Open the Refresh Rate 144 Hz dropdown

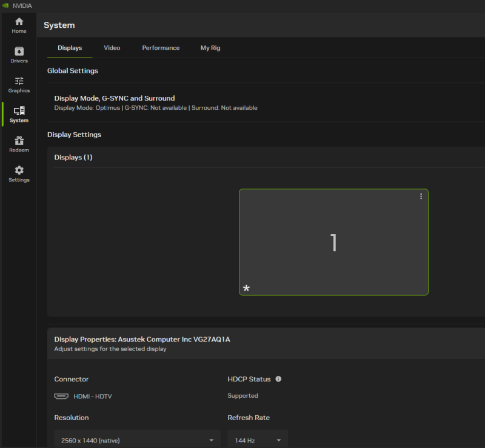[258, 439]
